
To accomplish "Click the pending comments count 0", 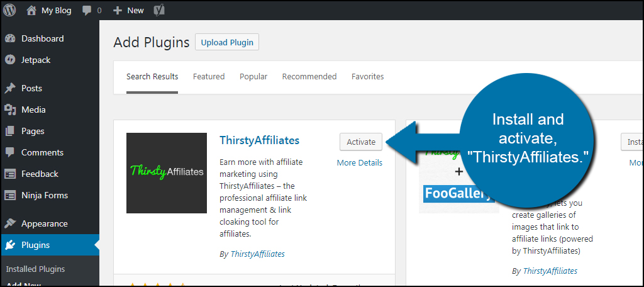I will pyautogui.click(x=99, y=11).
